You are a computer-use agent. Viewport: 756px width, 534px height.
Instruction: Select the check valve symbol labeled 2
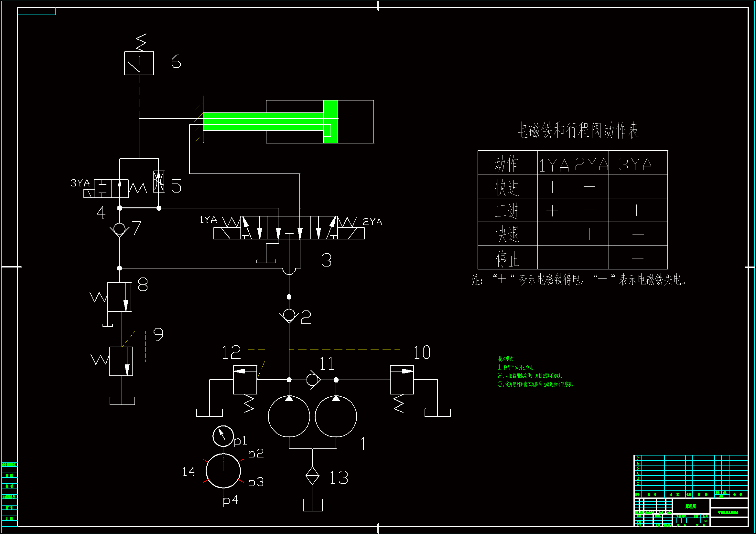coord(289,315)
